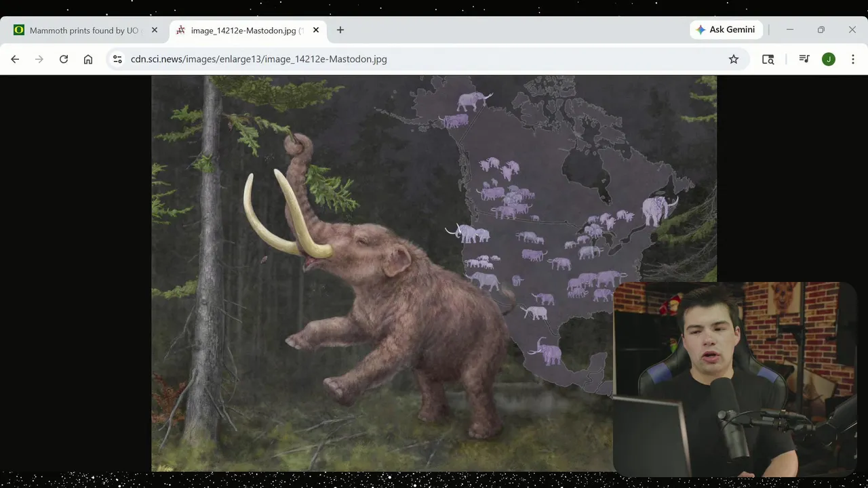Viewport: 868px width, 488px height.
Task: Click the URL in the address bar
Action: pyautogui.click(x=258, y=59)
